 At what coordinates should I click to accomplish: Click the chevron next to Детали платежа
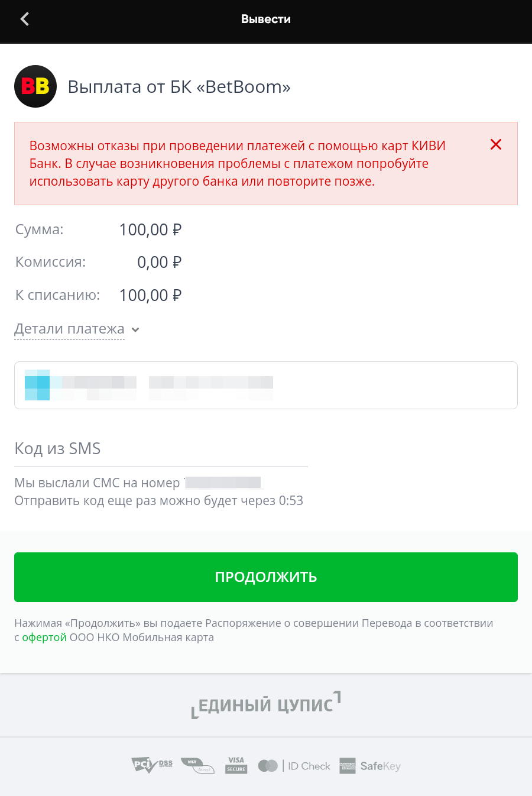(135, 330)
